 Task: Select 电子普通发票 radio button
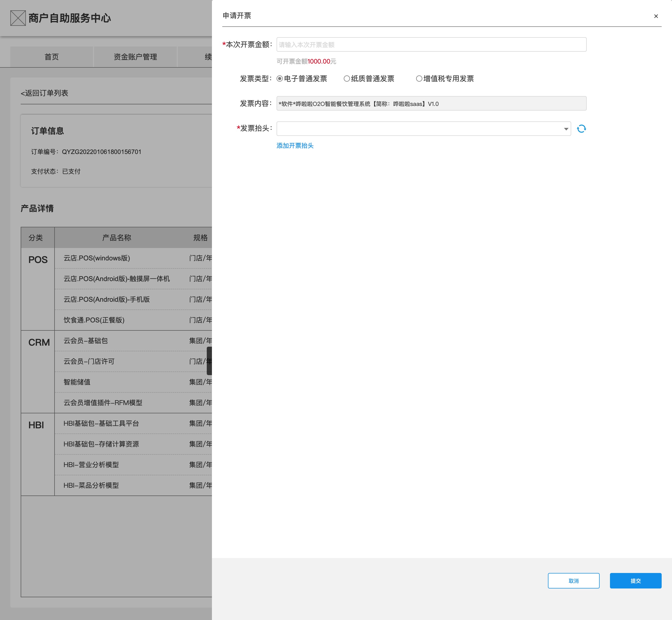[280, 79]
